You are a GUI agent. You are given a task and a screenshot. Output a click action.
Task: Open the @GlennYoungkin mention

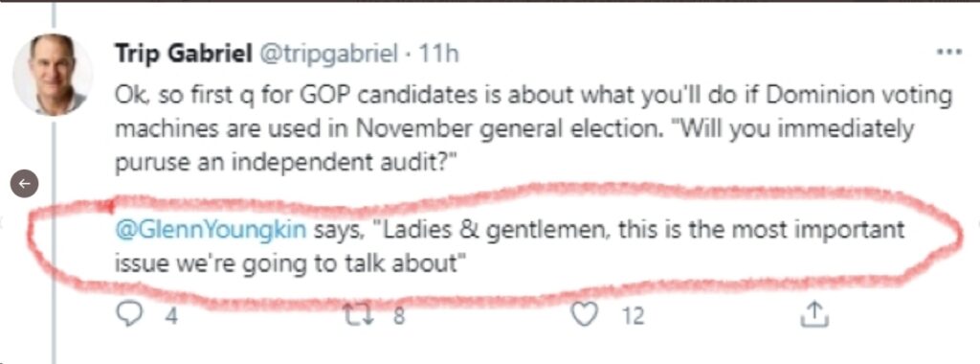point(211,230)
